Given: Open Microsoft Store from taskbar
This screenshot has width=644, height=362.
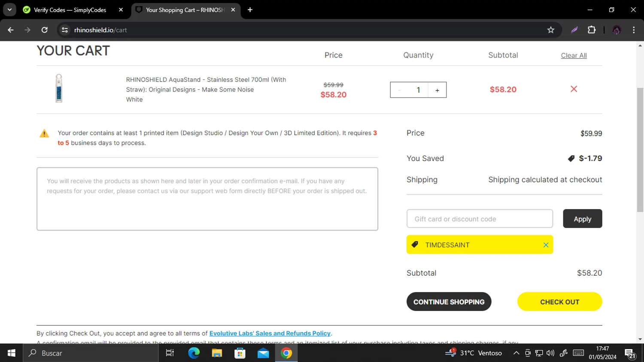Looking at the screenshot, I should pyautogui.click(x=240, y=353).
